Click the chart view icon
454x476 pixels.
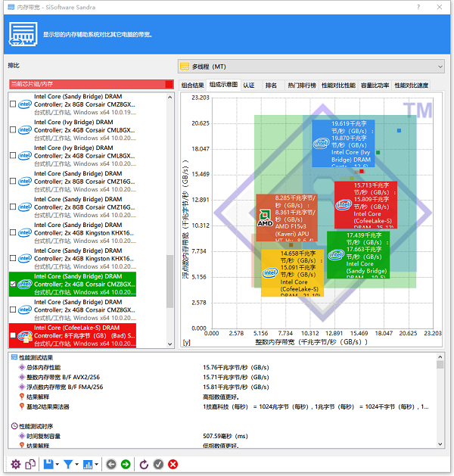88,464
